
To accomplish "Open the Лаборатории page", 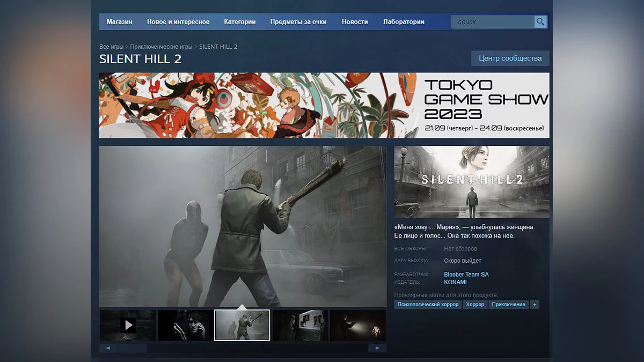I will click(x=404, y=22).
